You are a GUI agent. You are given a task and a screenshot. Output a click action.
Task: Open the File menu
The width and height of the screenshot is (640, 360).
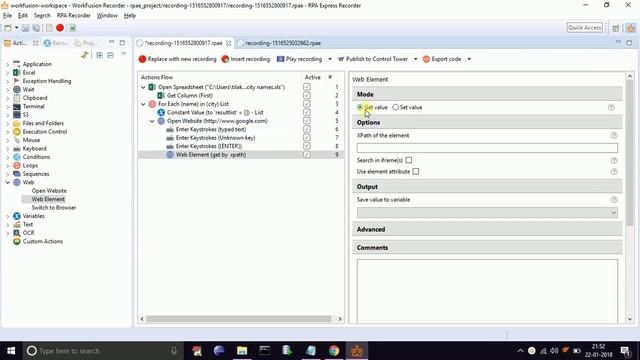[7, 16]
